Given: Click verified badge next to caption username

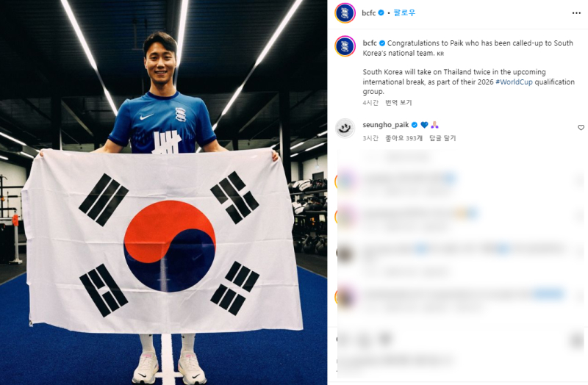Looking at the screenshot, I should (x=382, y=43).
